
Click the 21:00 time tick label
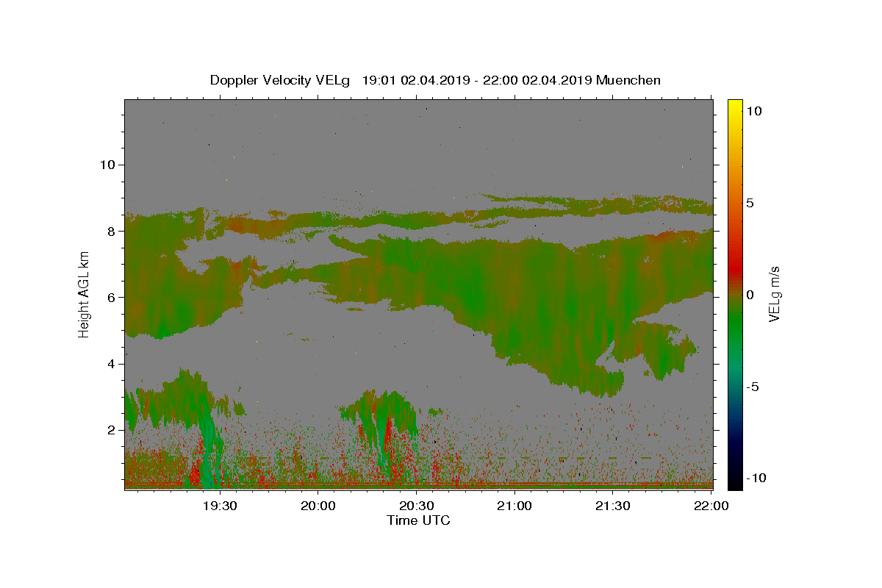pyautogui.click(x=514, y=506)
